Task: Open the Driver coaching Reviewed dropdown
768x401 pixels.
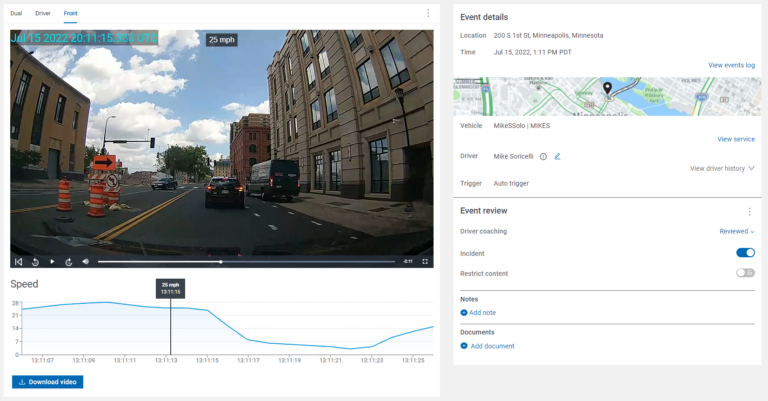Action: 737,231
